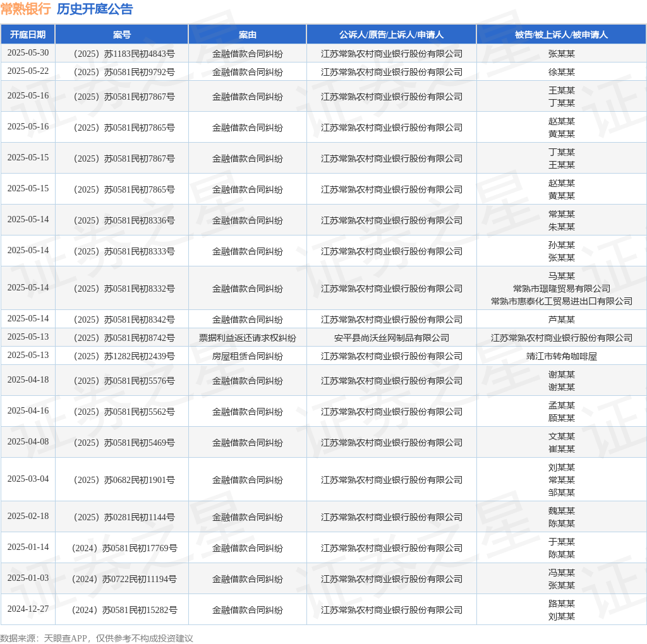The width and height of the screenshot is (647, 644).
Task: Select case number (2025)苏0581民初5562号
Action: pos(123,412)
